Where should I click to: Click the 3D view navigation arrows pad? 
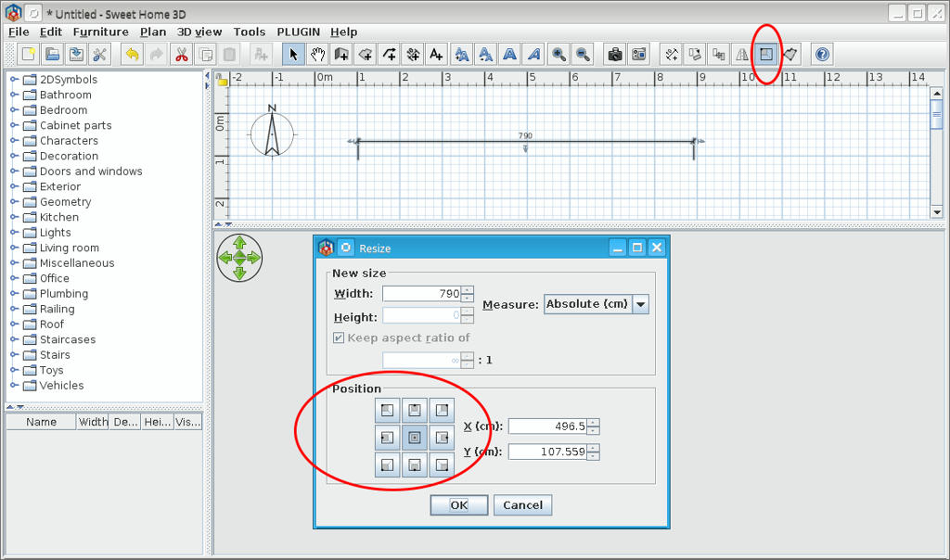[239, 258]
